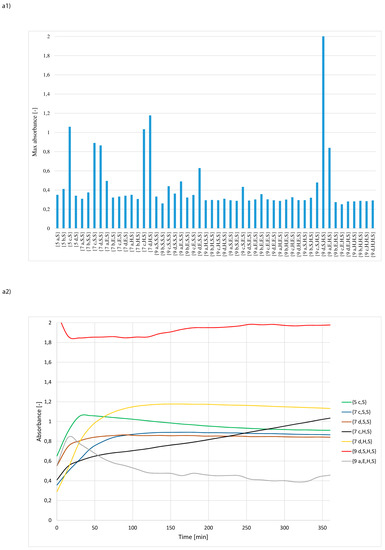Click the x-axis tick 250 in line chart
385x550 pixels.
[246, 528]
